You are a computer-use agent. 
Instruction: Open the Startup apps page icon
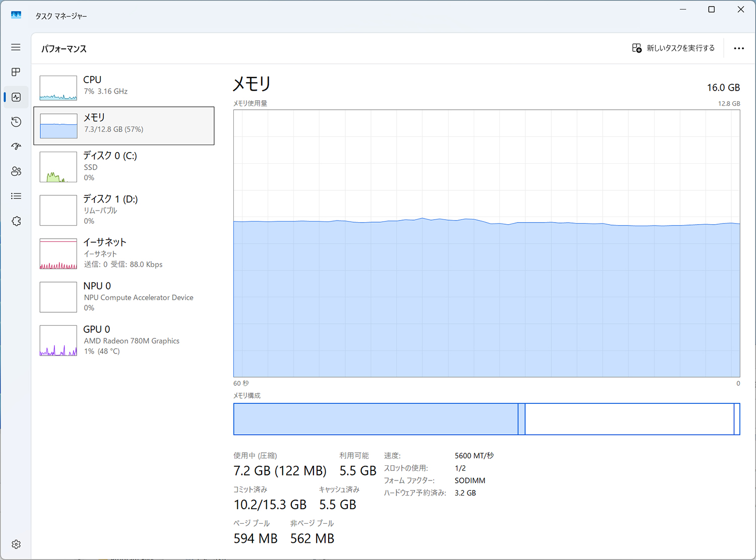(x=16, y=147)
